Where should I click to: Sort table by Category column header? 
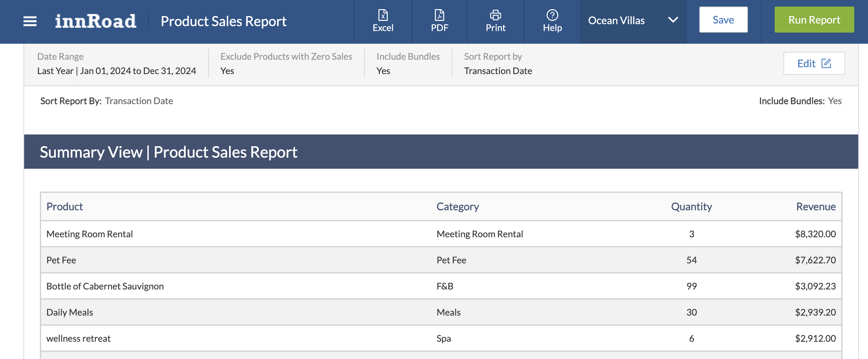click(x=457, y=206)
